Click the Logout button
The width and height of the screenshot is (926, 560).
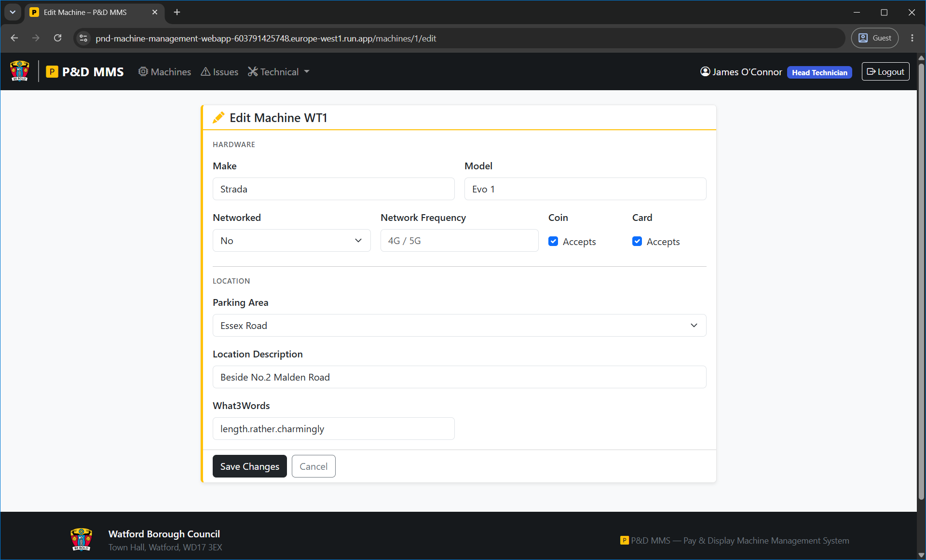[885, 71]
